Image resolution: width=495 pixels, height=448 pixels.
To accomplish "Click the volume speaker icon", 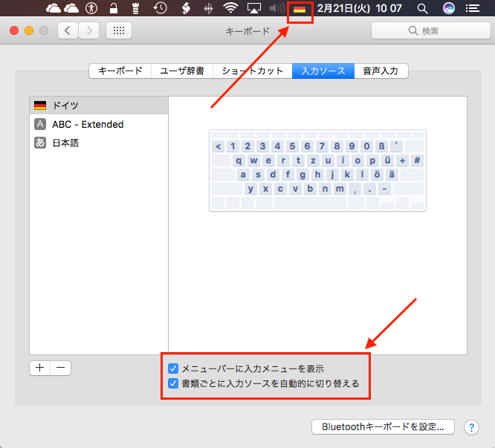I will tap(277, 8).
